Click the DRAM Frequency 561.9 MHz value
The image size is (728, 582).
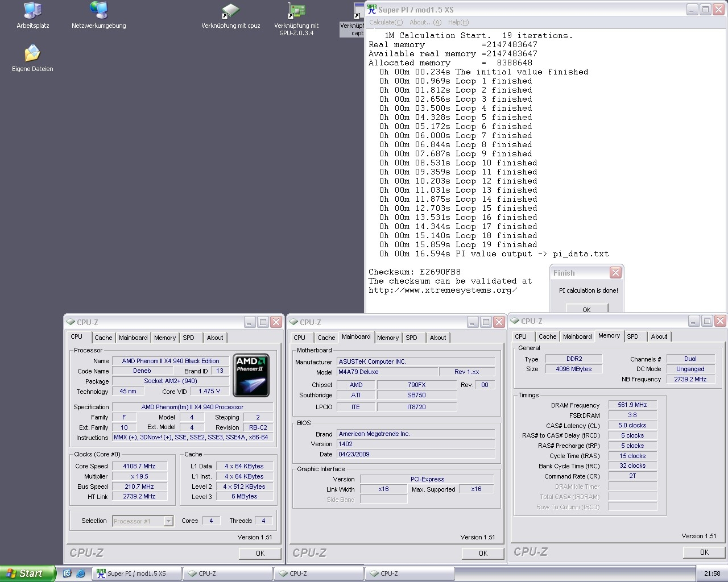tap(632, 405)
